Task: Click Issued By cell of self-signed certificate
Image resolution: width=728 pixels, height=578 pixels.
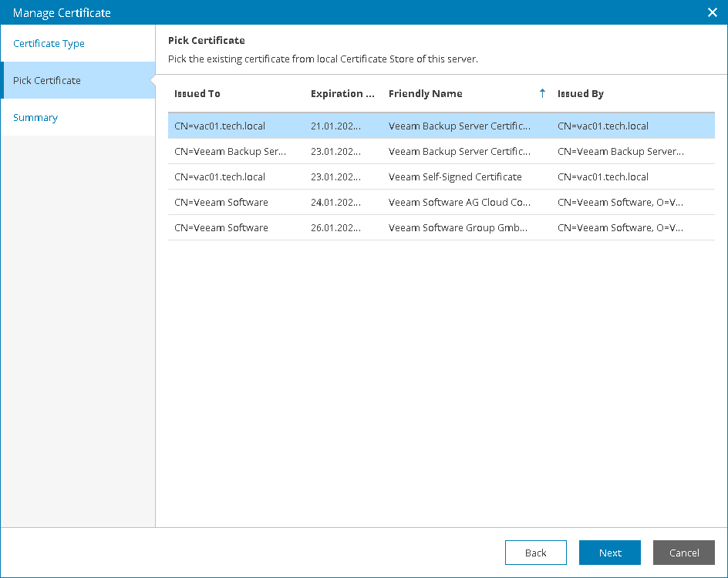Action: click(603, 176)
